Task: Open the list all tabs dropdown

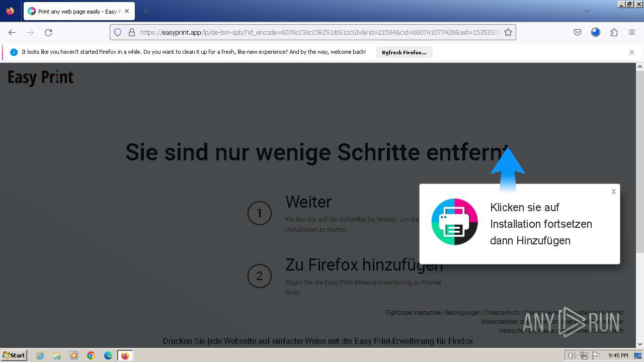Action: (587, 11)
